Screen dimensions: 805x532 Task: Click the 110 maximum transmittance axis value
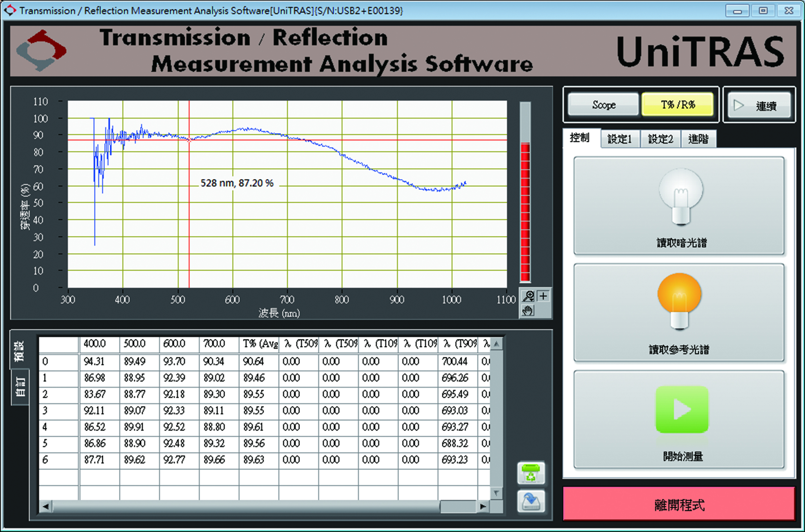40,102
